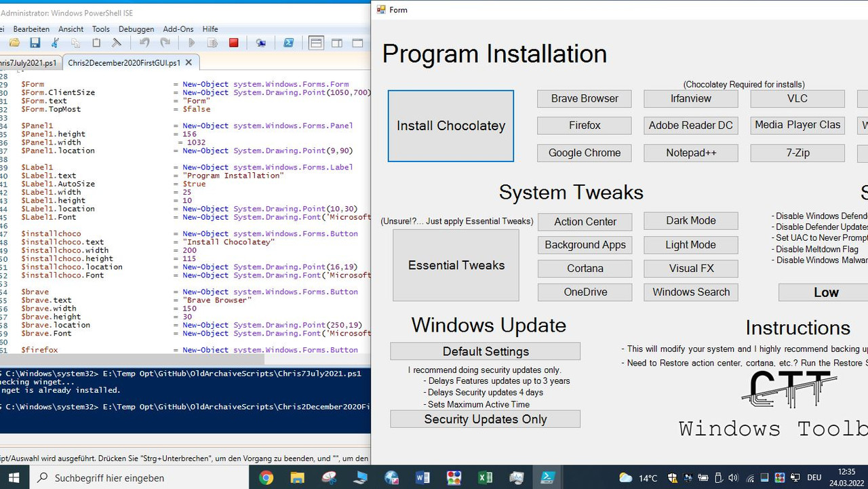This screenshot has height=489, width=868.
Task: Open Microsoft Excel from the taskbar
Action: click(486, 477)
